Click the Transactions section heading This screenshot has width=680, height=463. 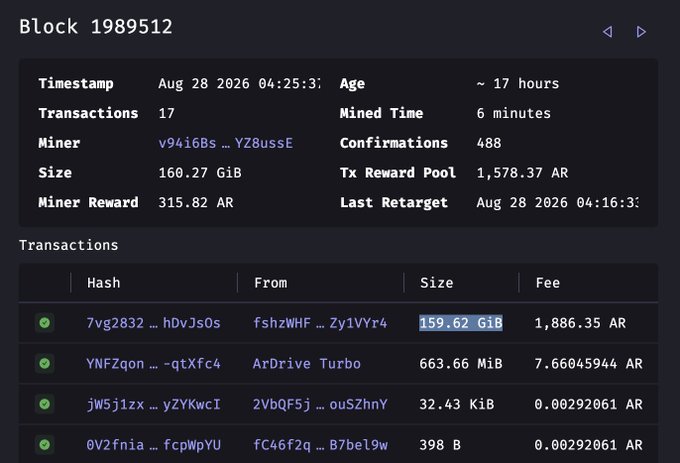(x=69, y=245)
